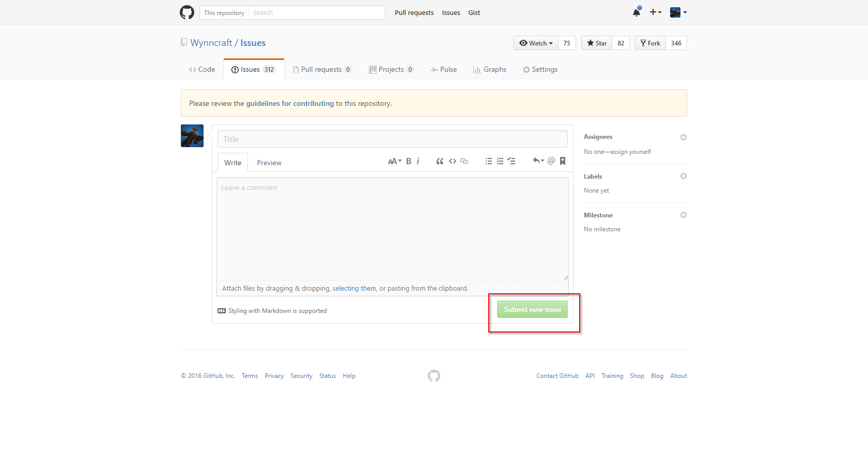Open the GitHub Octocat home logo
Image resolution: width=868 pixels, height=475 pixels.
point(187,12)
